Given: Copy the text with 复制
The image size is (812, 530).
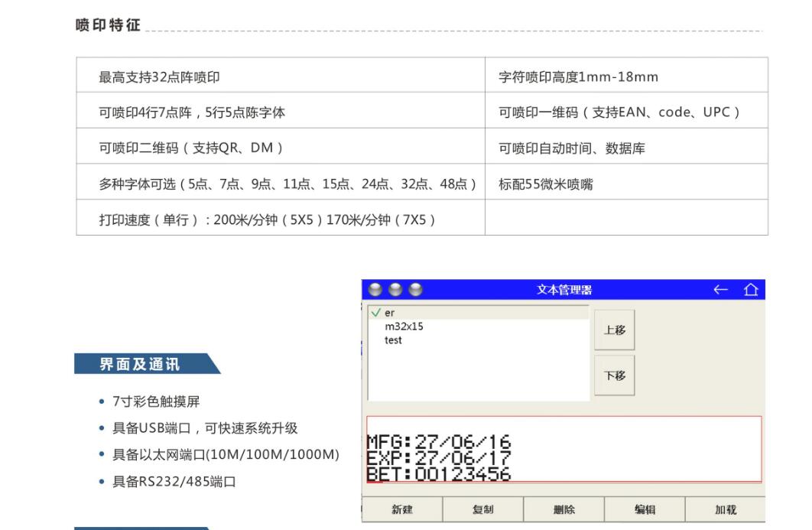Looking at the screenshot, I should 482,509.
